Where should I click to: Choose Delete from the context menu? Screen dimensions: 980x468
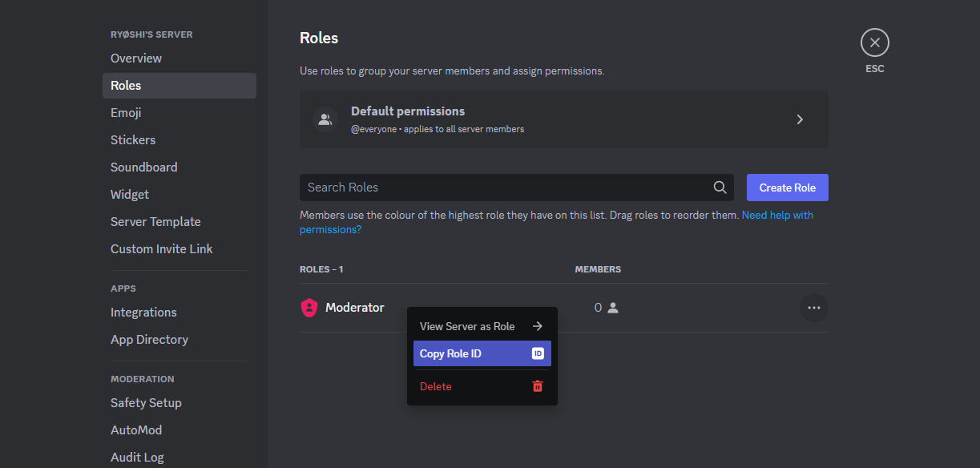tap(437, 386)
